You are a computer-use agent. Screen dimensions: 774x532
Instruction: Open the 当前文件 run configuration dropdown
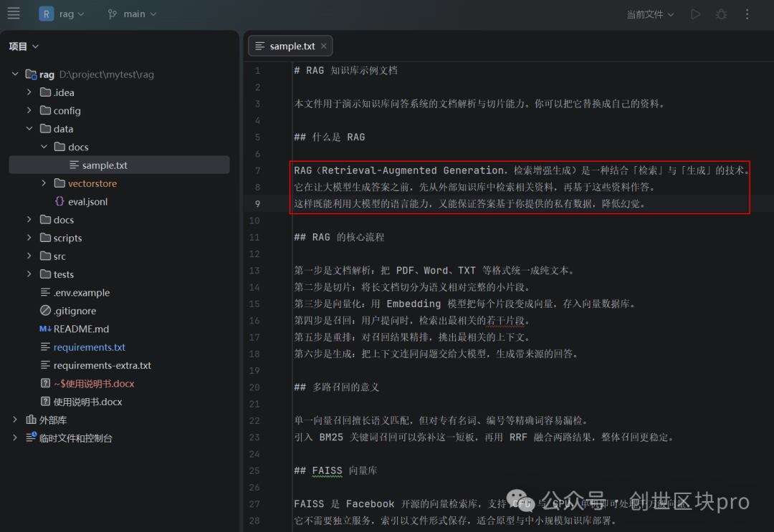[x=650, y=14]
